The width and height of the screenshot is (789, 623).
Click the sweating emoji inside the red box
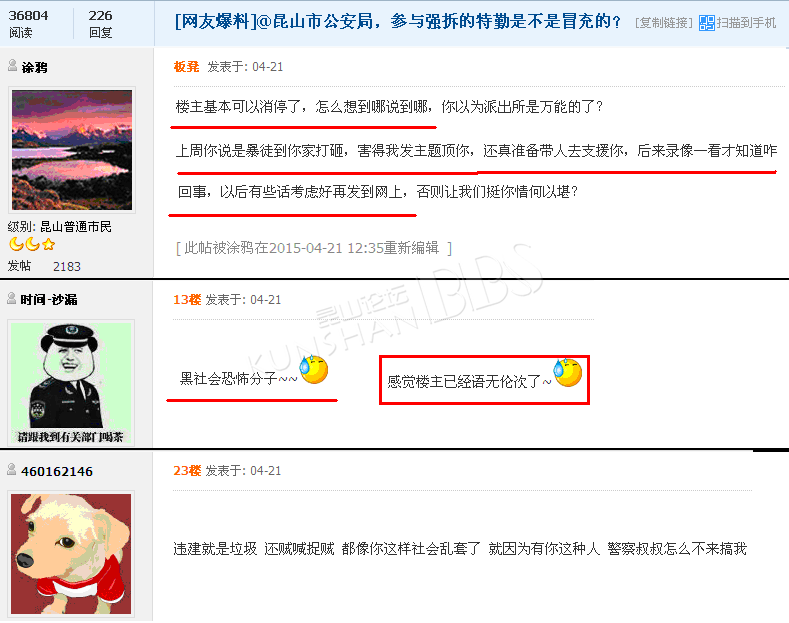click(568, 372)
